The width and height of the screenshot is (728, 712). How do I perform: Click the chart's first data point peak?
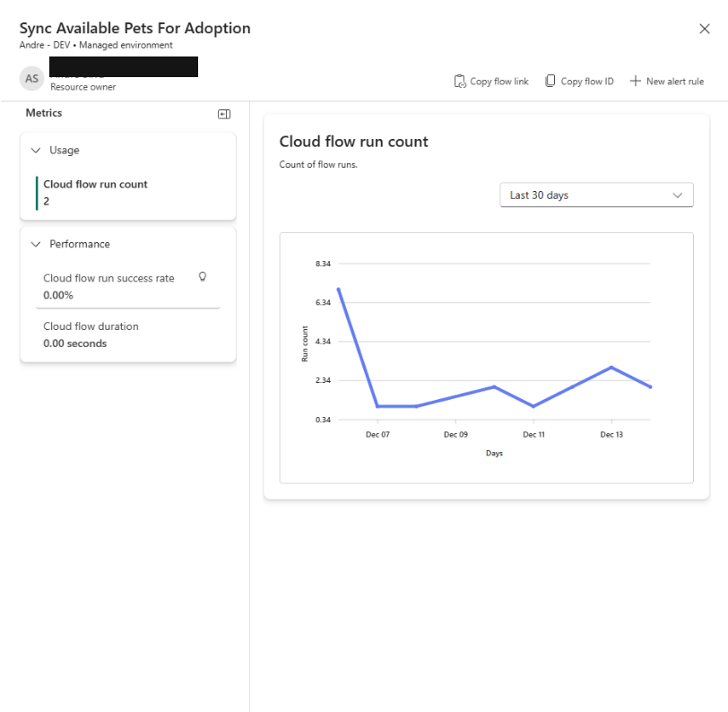tap(339, 290)
